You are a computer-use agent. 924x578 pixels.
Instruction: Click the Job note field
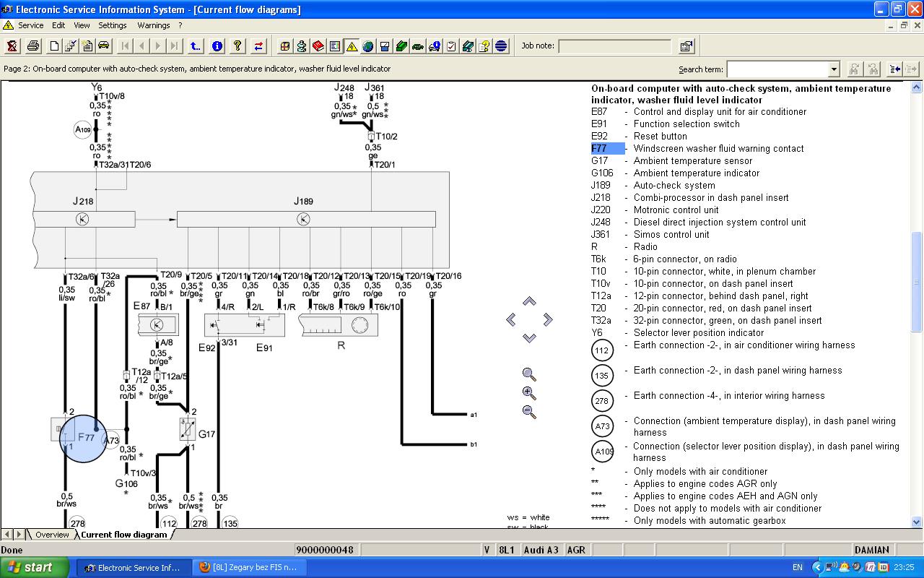tap(614, 46)
